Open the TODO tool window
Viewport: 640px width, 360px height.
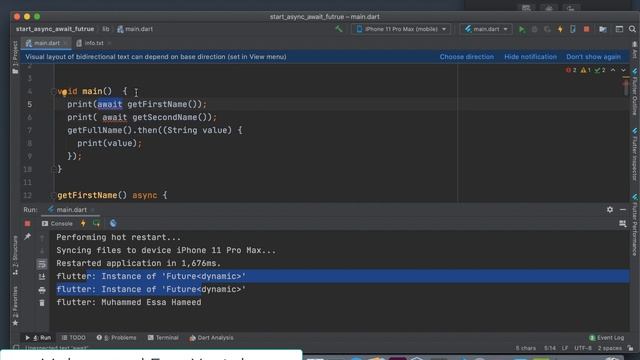tap(73, 338)
